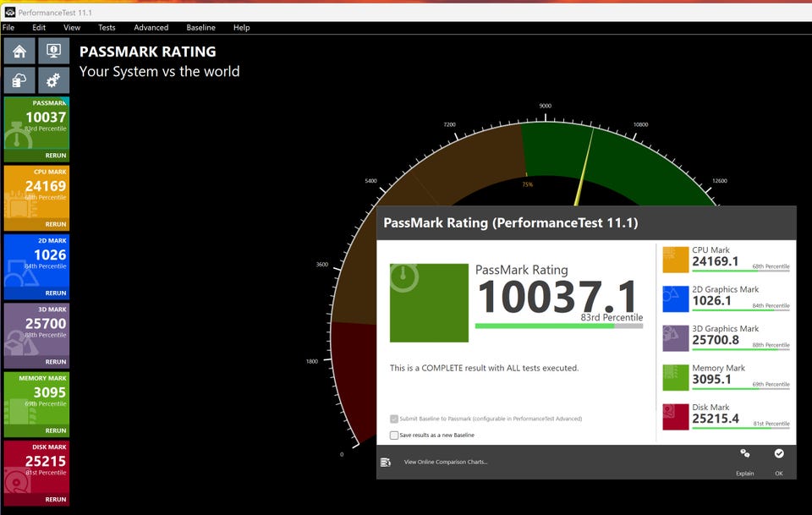Viewport: 812px width, 515px height.
Task: Click the orange CPU Mark icon in dialog
Action: [x=675, y=260]
